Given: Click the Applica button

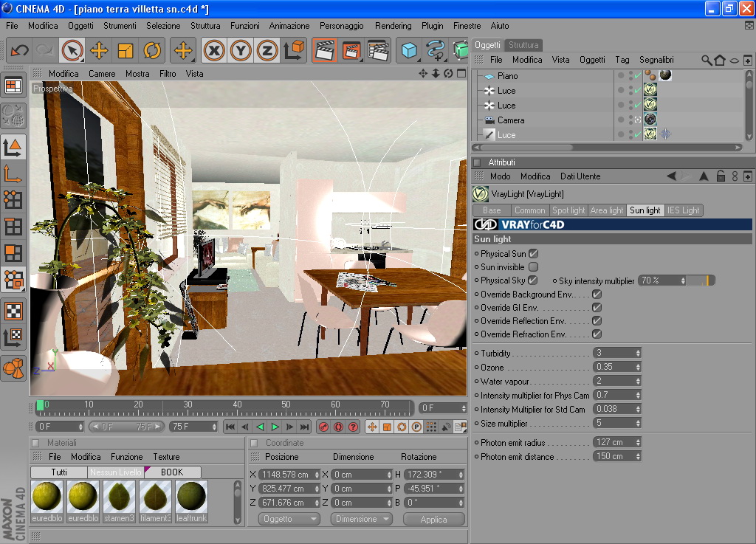Looking at the screenshot, I should point(433,520).
